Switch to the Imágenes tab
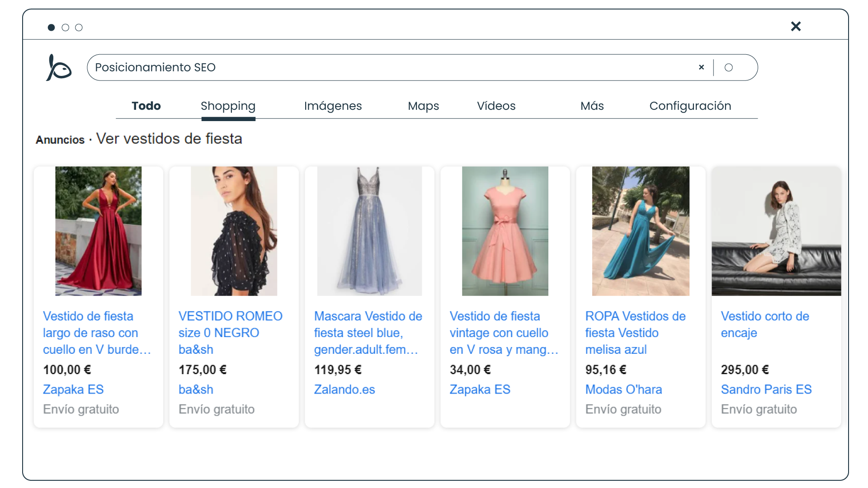The width and height of the screenshot is (868, 488). point(333,106)
